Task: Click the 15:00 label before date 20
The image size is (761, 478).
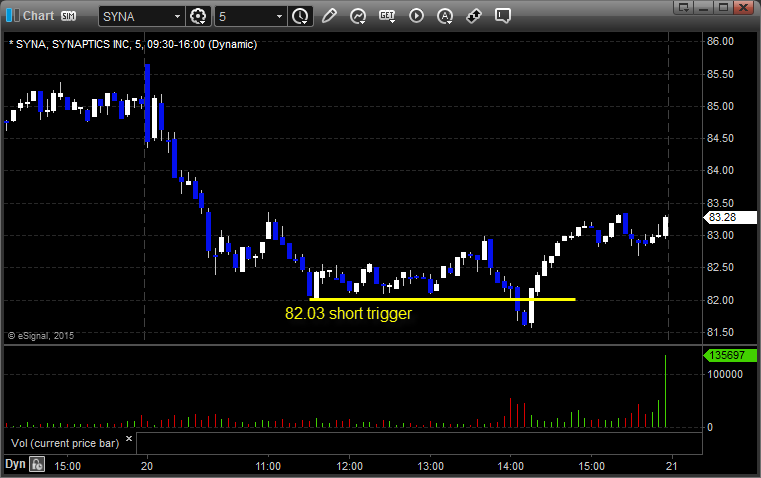Action: pyautogui.click(x=67, y=466)
